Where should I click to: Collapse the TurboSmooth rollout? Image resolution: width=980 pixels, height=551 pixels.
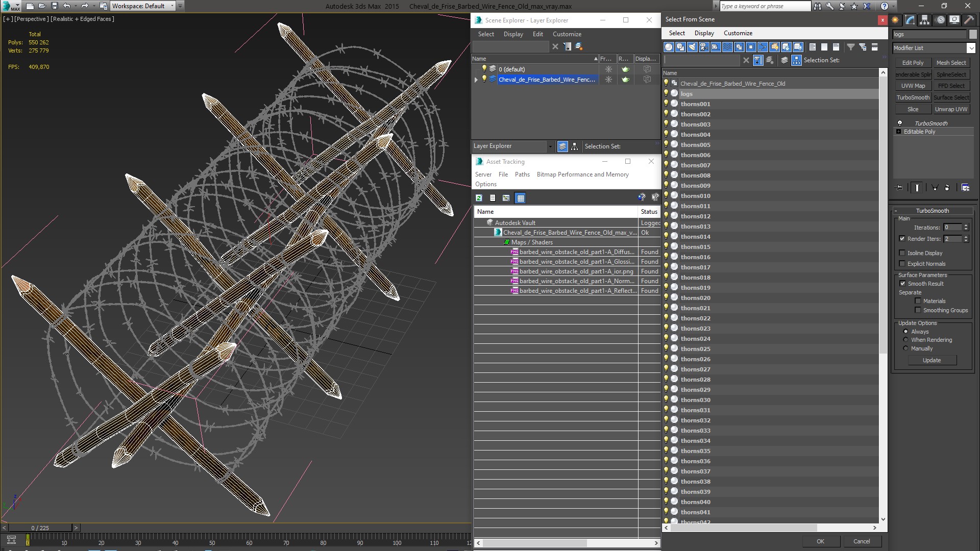tap(896, 211)
